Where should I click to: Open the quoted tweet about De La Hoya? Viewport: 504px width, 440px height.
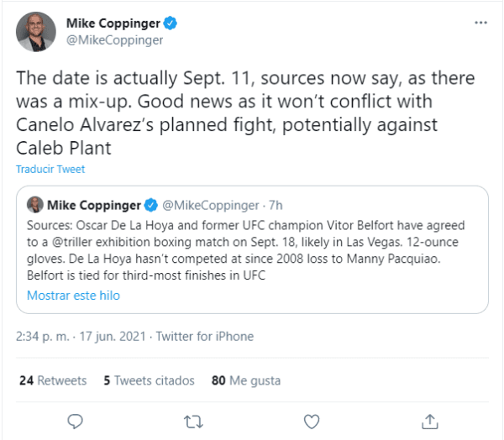coord(252,252)
